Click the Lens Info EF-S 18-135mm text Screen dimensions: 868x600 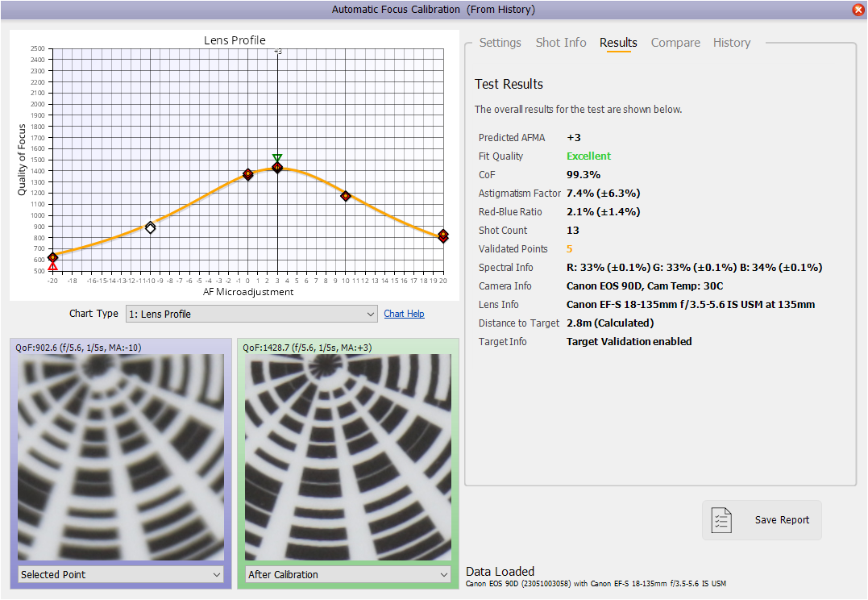pyautogui.click(x=691, y=305)
